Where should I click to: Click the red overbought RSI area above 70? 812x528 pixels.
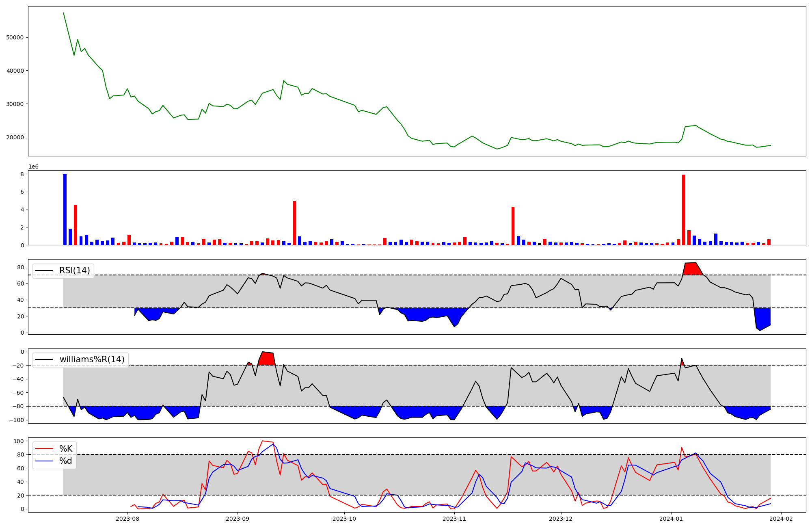coord(692,269)
